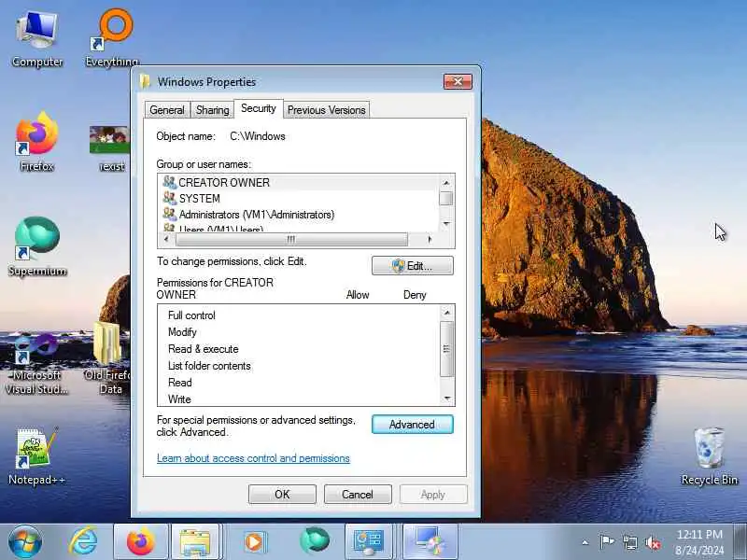The image size is (747, 560).
Task: Open the Computer desktop icon
Action: point(37,38)
